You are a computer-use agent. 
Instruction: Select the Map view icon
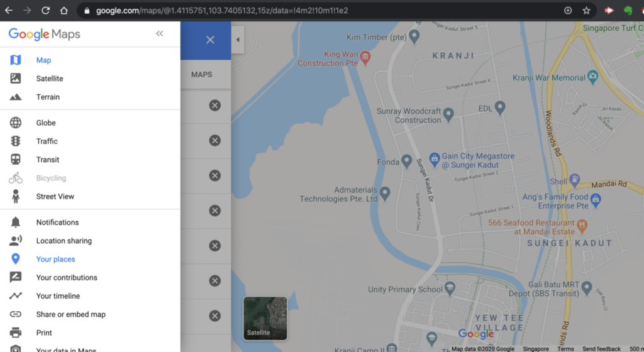pyautogui.click(x=16, y=60)
